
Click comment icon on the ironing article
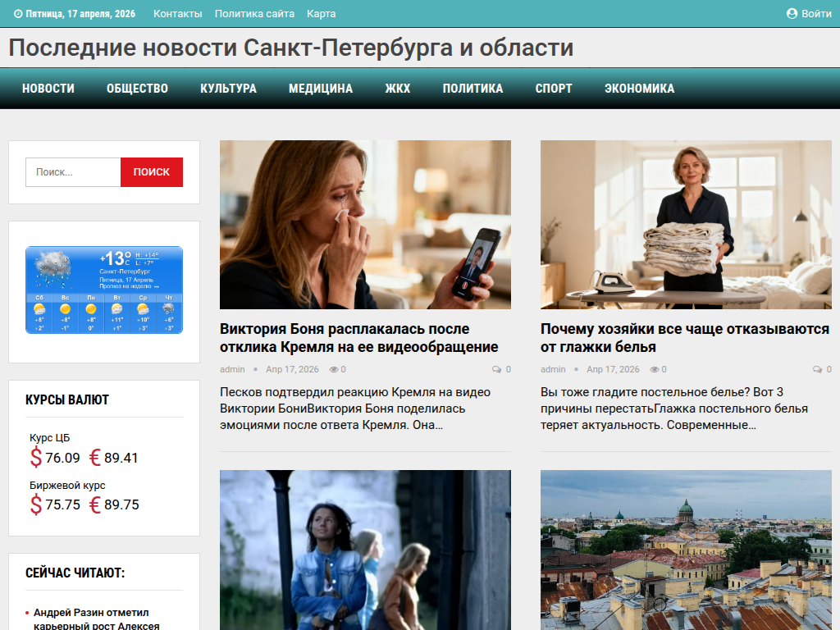coord(815,369)
